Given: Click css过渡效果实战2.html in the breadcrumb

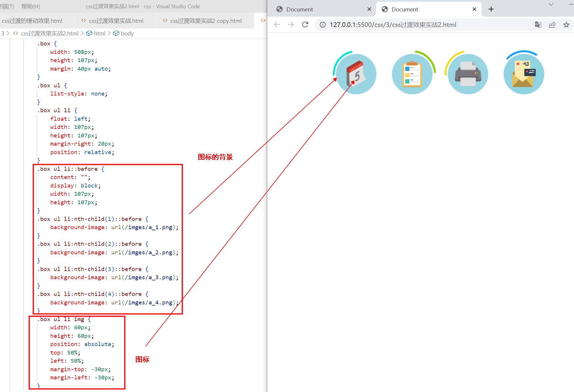Looking at the screenshot, I should coord(50,33).
